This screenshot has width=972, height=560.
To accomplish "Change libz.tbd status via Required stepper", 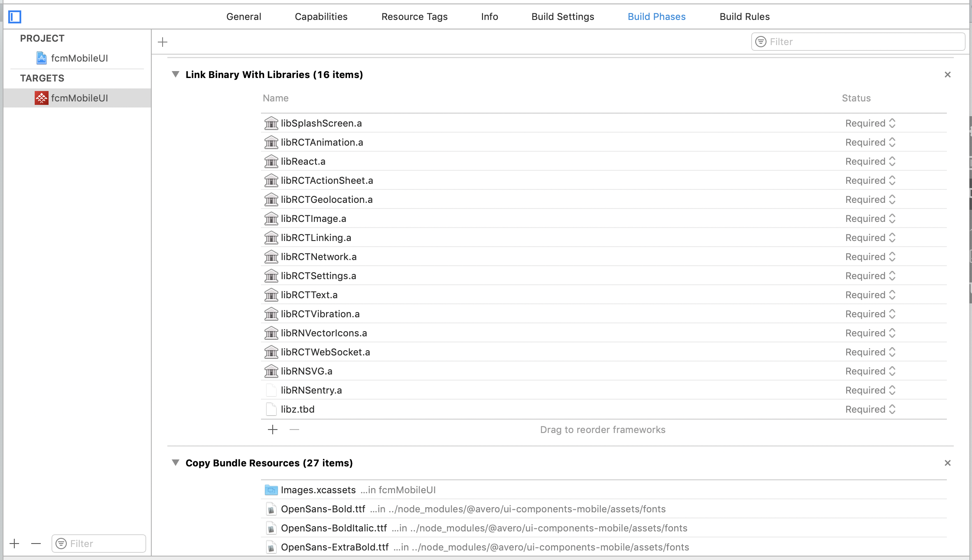I will click(x=892, y=409).
